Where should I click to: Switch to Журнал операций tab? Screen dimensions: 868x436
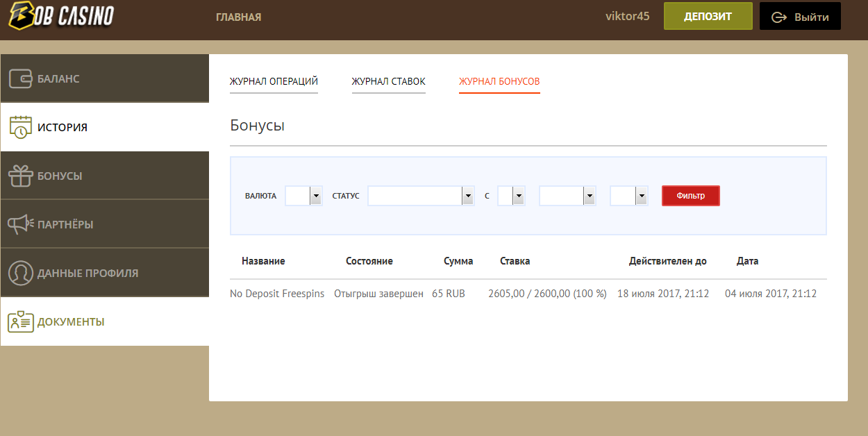[274, 82]
